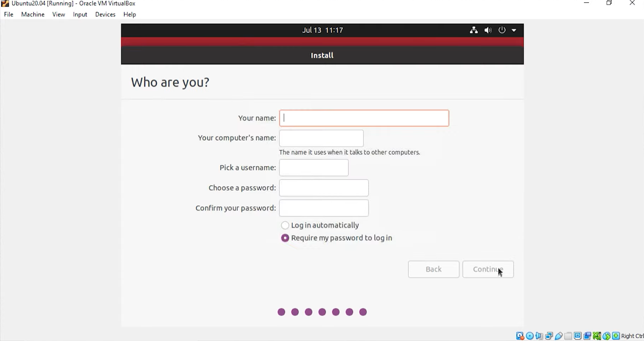Select Log in automatically option
Image resolution: width=644 pixels, height=341 pixels.
285,225
